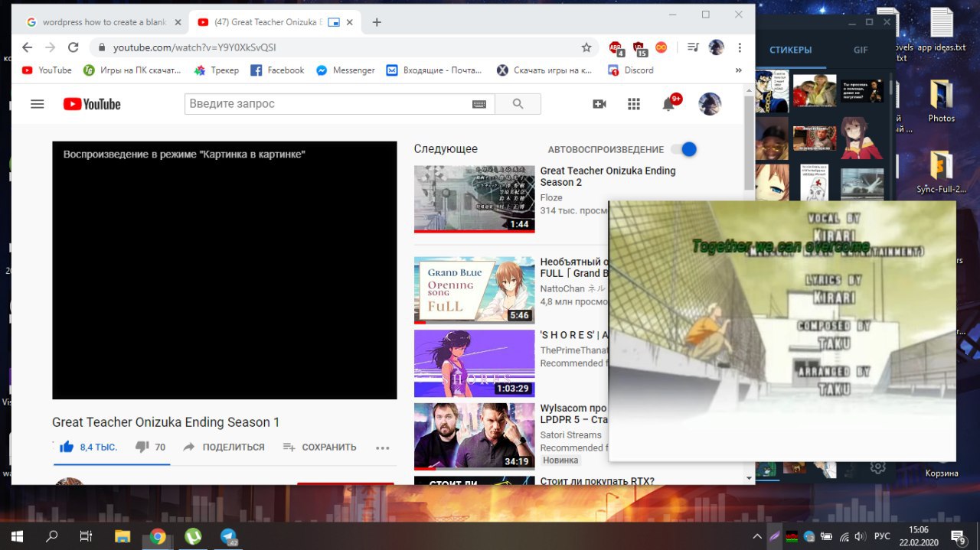The image size is (980, 550).
Task: Show more bookmarks chevron
Action: [x=739, y=70]
